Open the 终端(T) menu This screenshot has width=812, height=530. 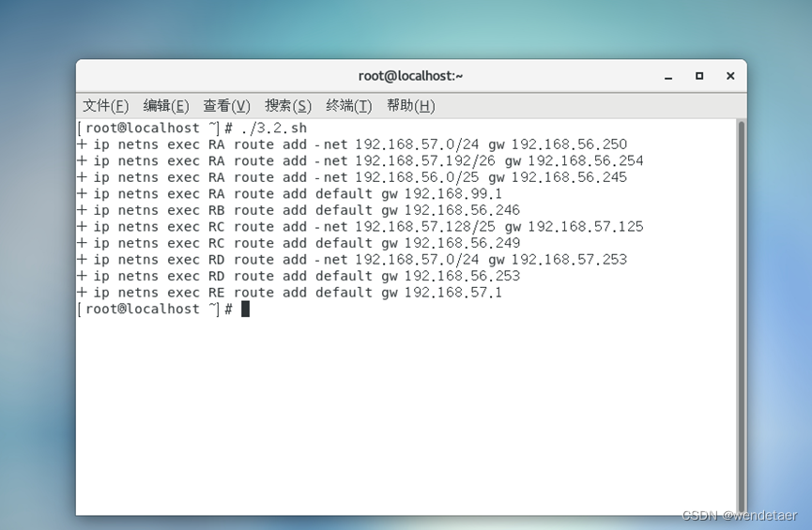[x=349, y=106]
